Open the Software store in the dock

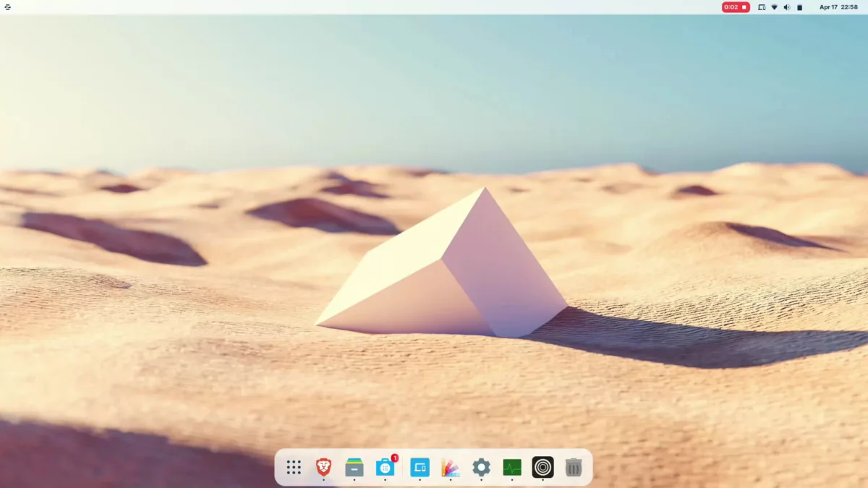pyautogui.click(x=385, y=467)
